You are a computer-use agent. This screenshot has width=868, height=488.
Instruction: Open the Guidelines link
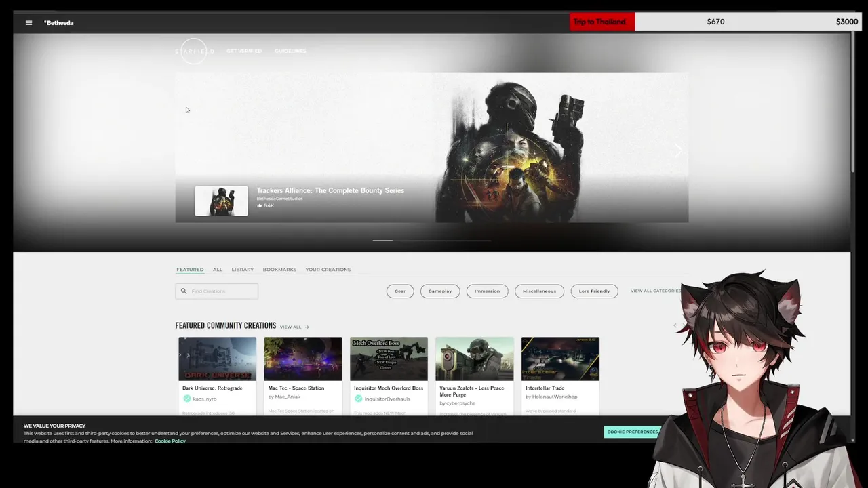[290, 52]
